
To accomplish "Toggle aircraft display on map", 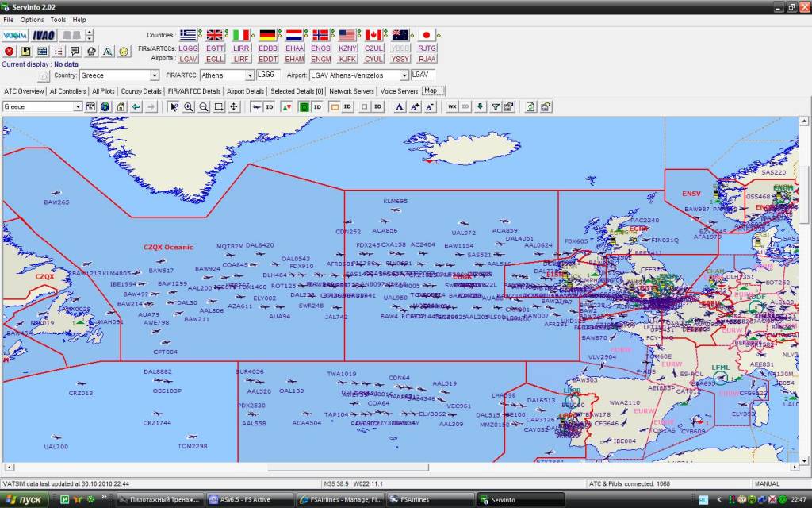I will [x=257, y=106].
